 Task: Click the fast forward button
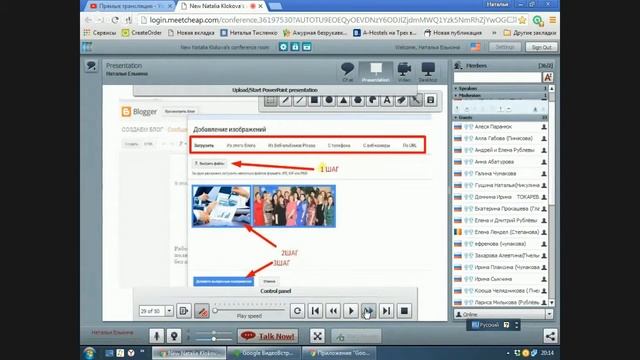pos(369,311)
